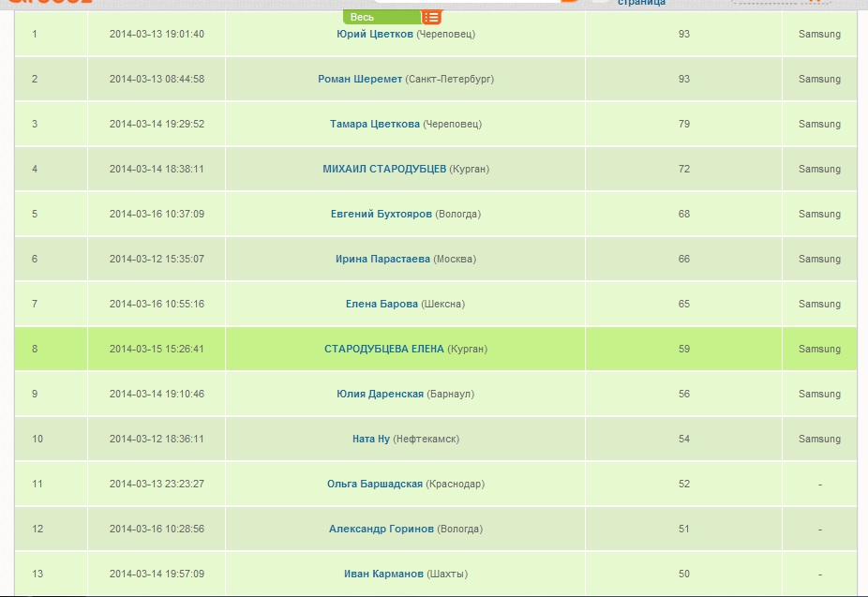This screenshot has height=597, width=868.
Task: Open Елена Барова's profile link
Action: (382, 304)
